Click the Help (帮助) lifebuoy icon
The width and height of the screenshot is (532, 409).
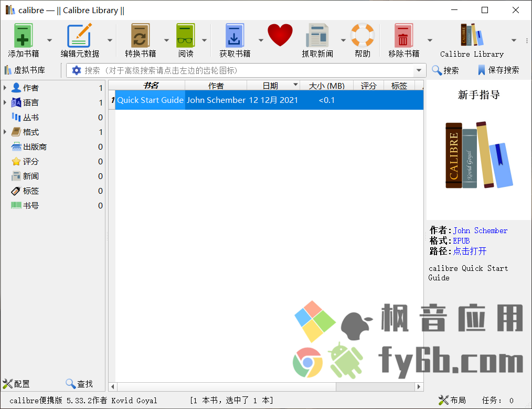tap(363, 35)
